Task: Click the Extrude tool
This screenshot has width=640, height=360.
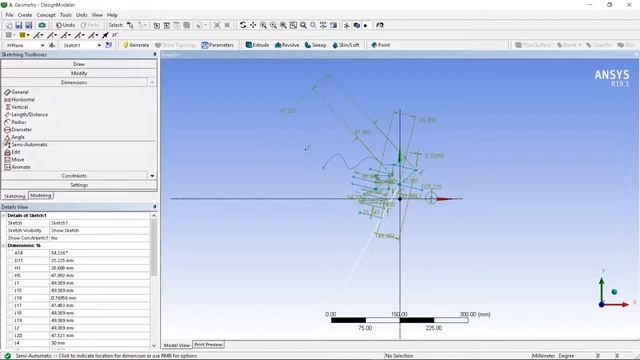Action: pyautogui.click(x=257, y=45)
